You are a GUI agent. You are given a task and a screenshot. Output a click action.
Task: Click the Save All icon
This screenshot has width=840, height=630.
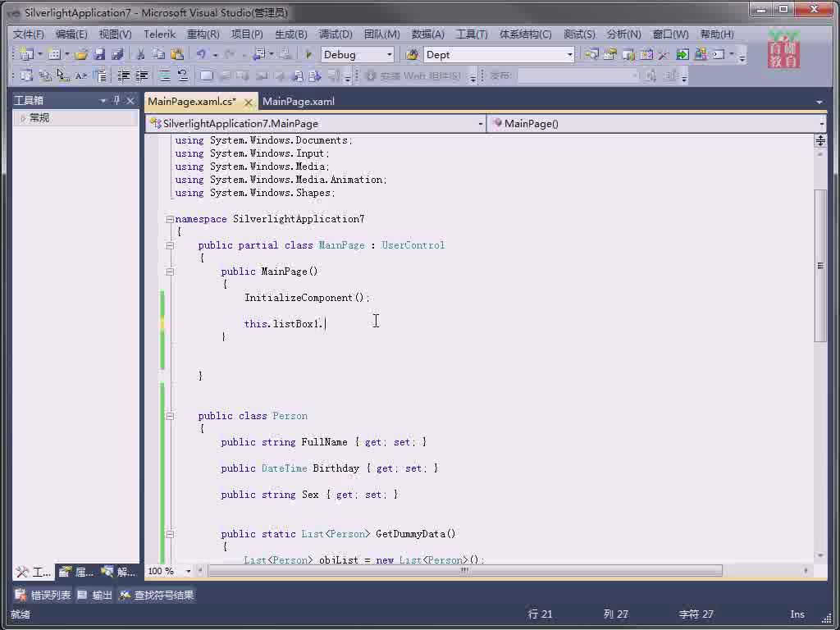[118, 54]
